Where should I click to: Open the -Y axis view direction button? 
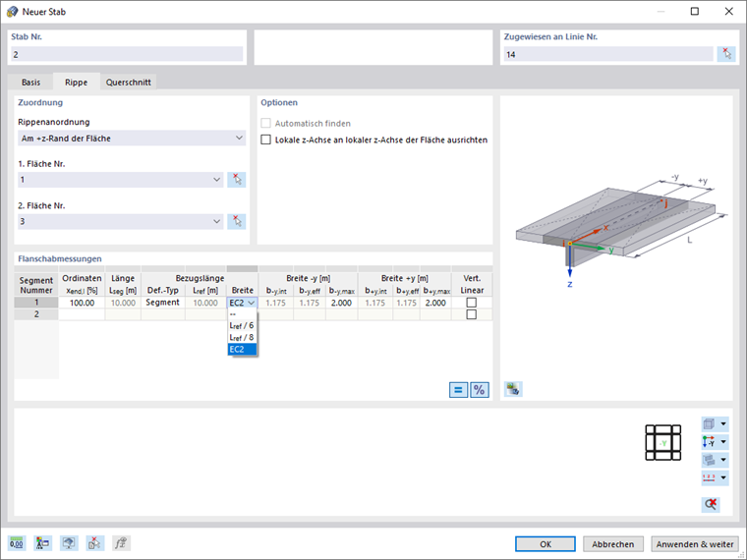(x=709, y=442)
